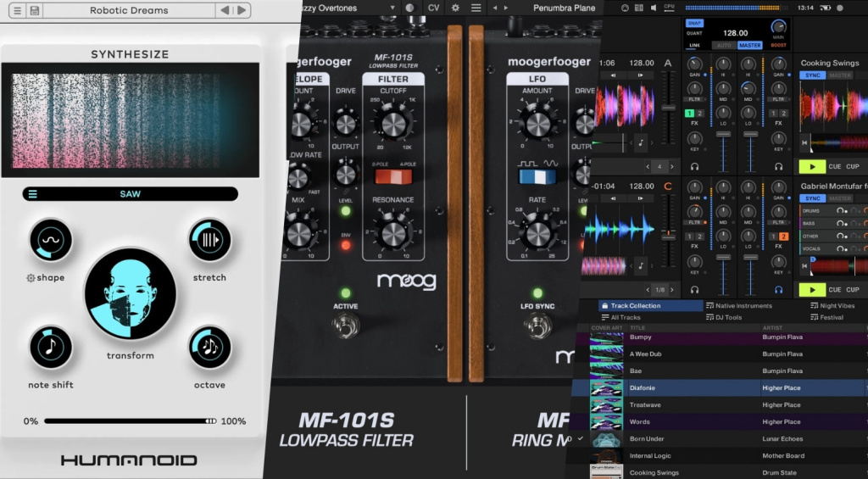Click the Traktor audio speaker icon in header
Screen dimensions: 868x479
(x=654, y=8)
